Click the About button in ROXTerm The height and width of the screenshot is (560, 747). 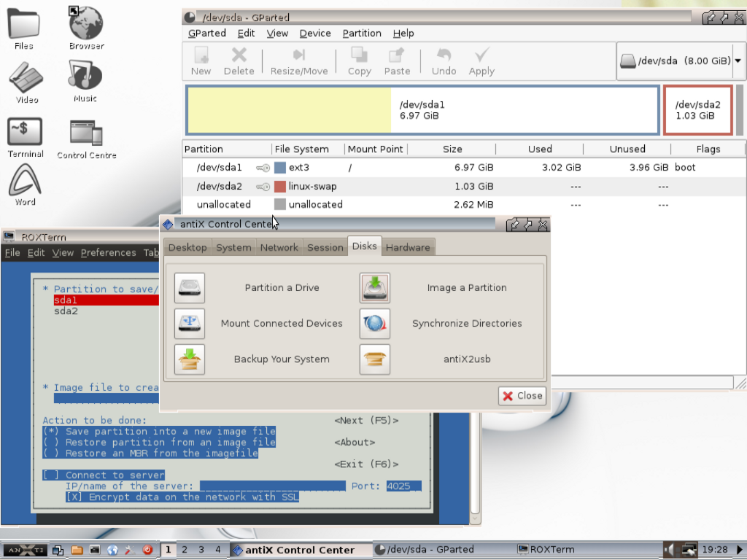tap(355, 443)
